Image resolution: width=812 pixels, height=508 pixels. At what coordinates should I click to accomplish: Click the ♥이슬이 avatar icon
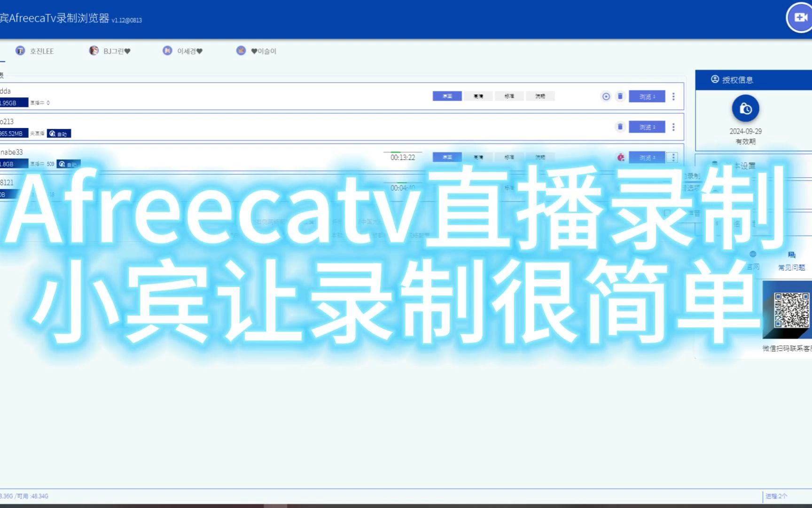tap(241, 50)
